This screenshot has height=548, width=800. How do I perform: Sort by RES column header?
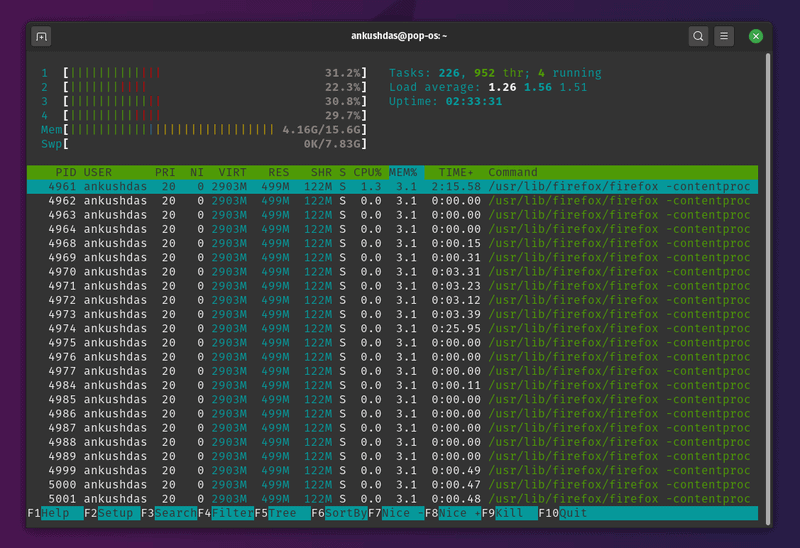tap(279, 172)
